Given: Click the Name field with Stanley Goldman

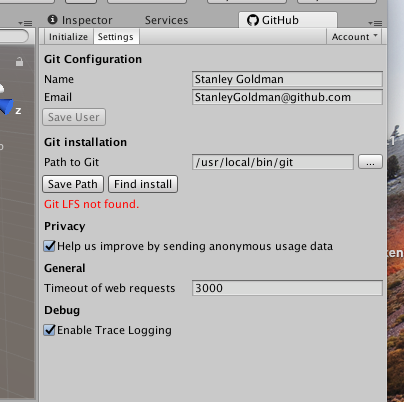Looking at the screenshot, I should point(287,79).
